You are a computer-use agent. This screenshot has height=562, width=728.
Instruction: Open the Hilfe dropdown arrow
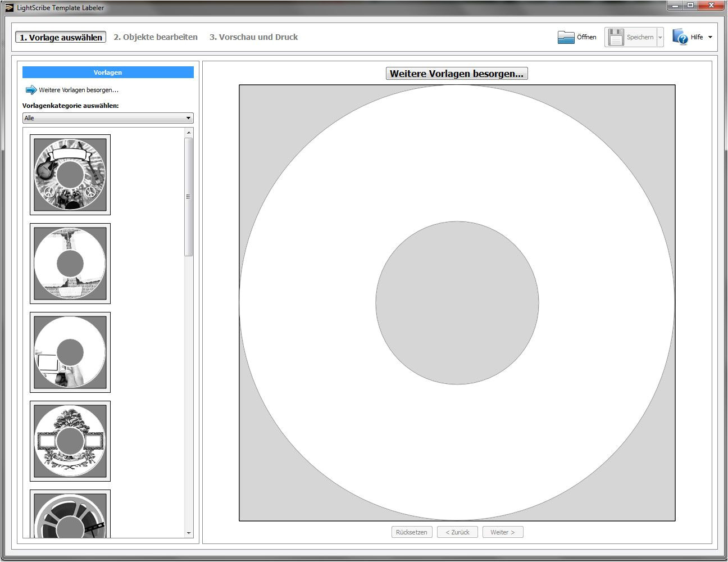pyautogui.click(x=710, y=37)
